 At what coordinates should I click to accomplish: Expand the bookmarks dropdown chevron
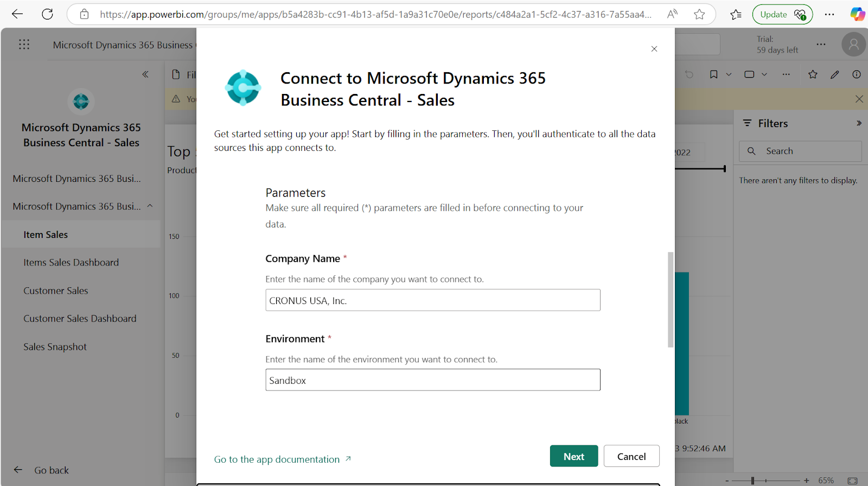click(x=729, y=74)
